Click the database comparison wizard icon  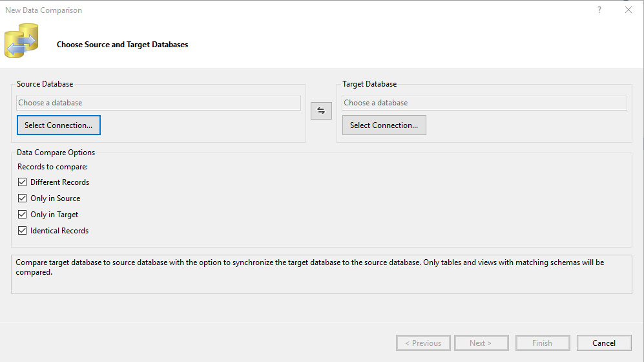[21, 41]
